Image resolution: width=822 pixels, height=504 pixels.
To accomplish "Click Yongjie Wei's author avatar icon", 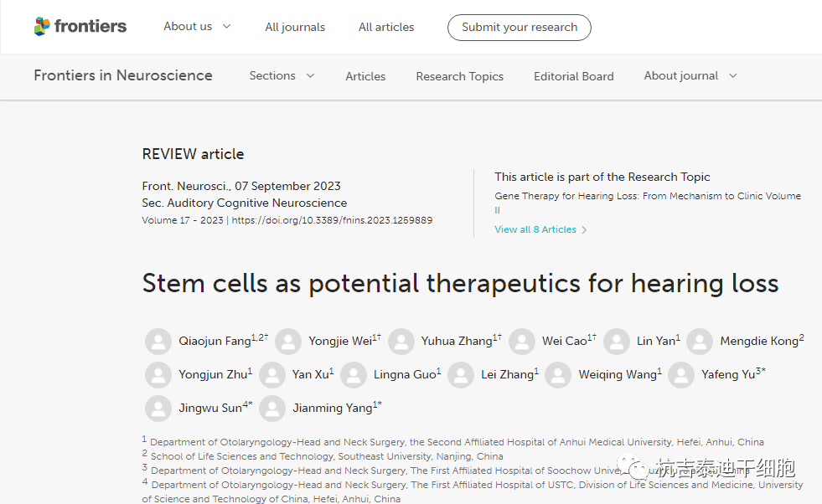I will [288, 342].
